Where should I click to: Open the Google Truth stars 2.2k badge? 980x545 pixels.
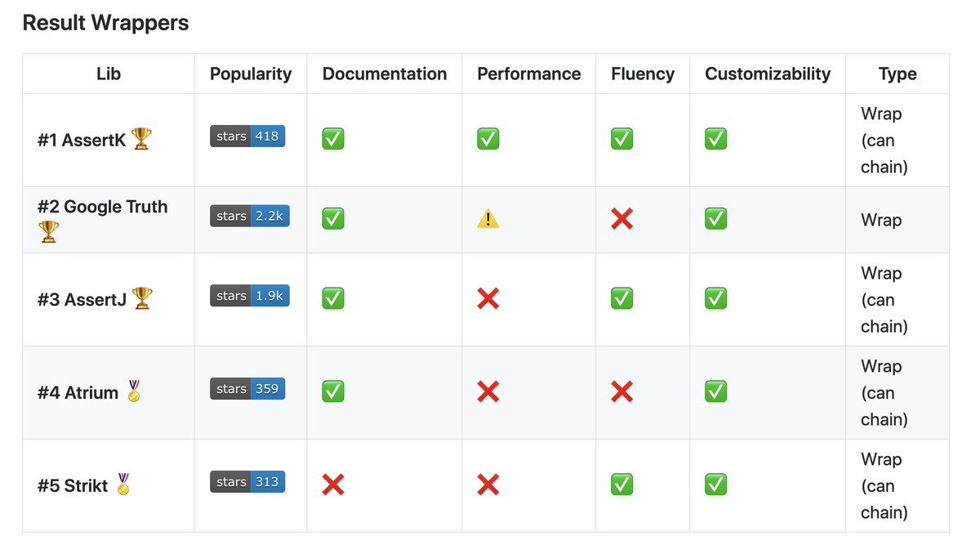pyautogui.click(x=250, y=216)
